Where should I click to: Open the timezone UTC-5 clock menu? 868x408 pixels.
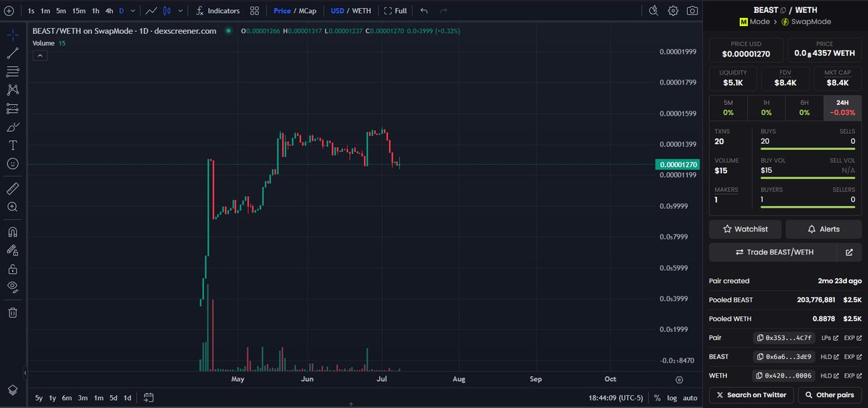click(x=616, y=398)
